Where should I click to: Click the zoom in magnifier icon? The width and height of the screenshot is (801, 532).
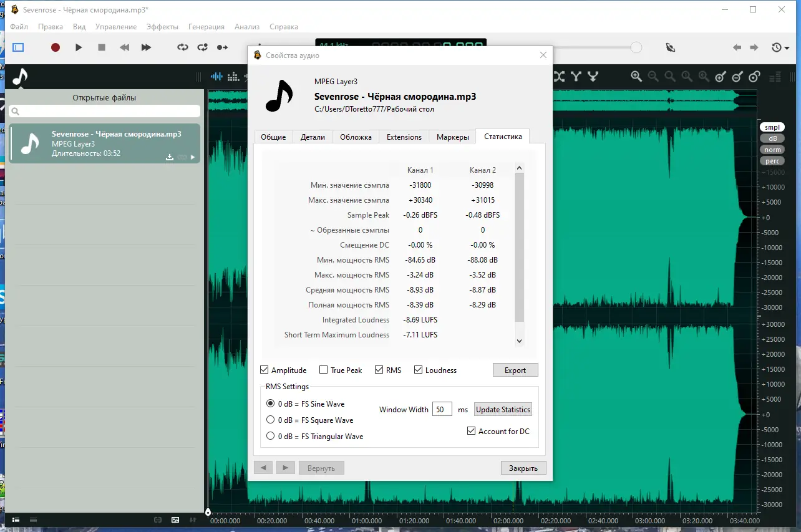636,77
